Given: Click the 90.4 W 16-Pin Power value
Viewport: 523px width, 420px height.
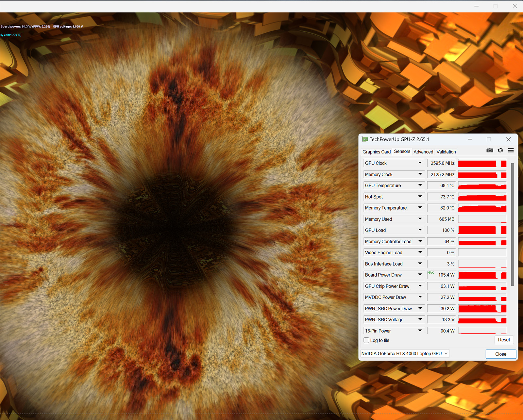Looking at the screenshot, I should click(442, 331).
